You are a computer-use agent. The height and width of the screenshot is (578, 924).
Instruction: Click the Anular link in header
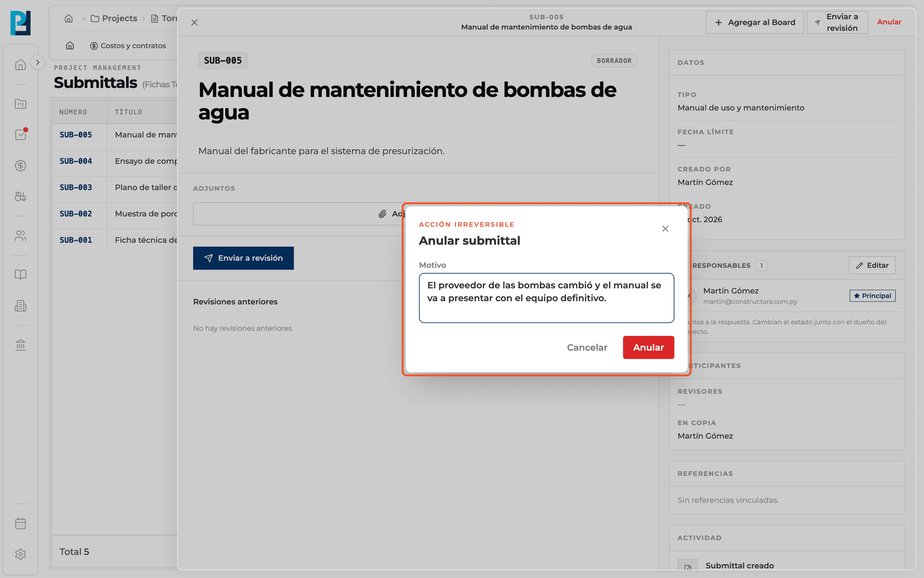(x=889, y=22)
